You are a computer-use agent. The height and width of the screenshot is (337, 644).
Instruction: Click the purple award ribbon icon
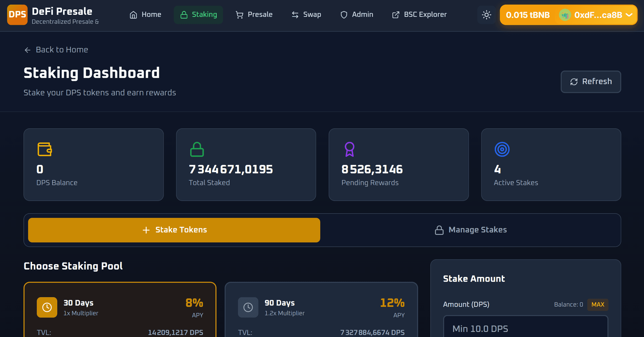350,149
